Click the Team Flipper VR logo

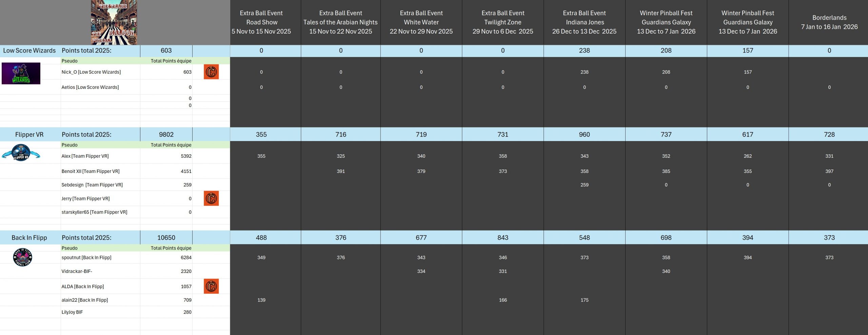(21, 153)
